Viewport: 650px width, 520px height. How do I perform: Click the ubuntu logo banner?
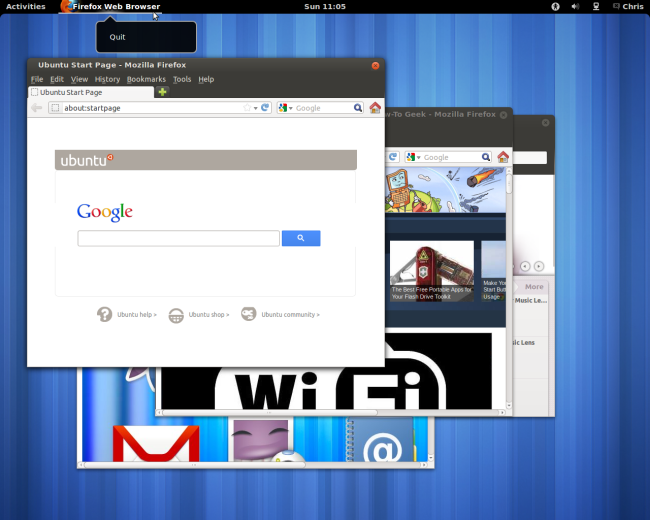(x=206, y=160)
